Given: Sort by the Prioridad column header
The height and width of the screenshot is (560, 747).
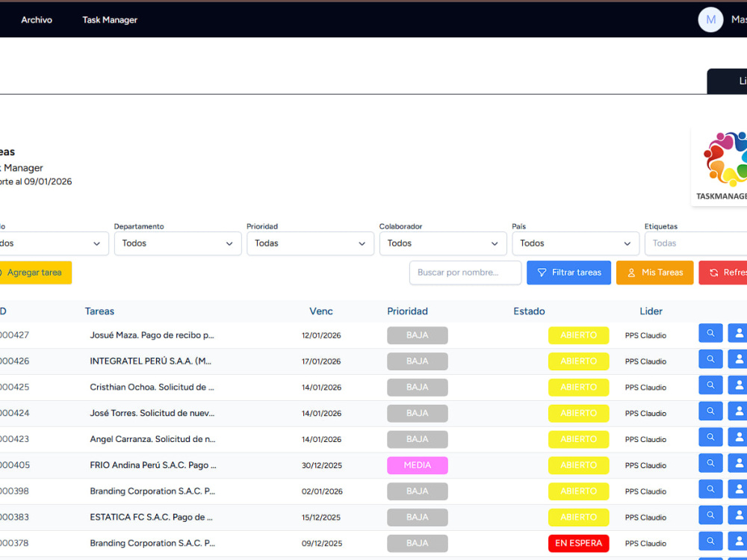Looking at the screenshot, I should (407, 311).
